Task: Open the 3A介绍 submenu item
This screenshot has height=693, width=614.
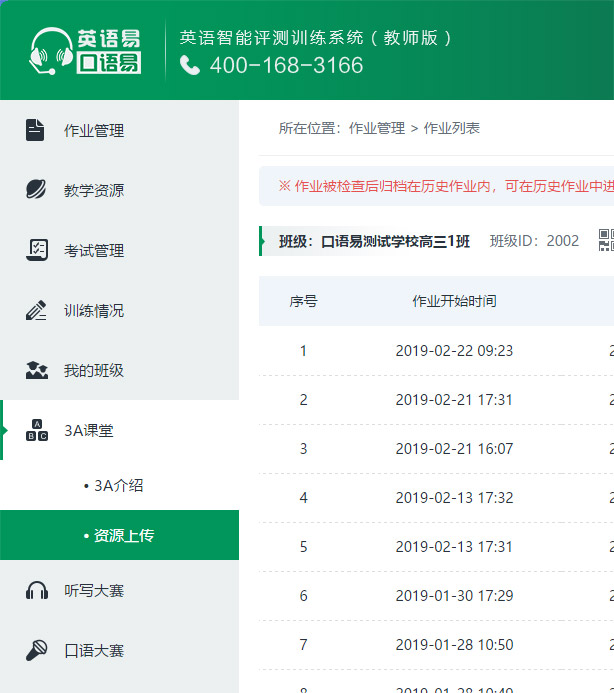Action: 118,485
